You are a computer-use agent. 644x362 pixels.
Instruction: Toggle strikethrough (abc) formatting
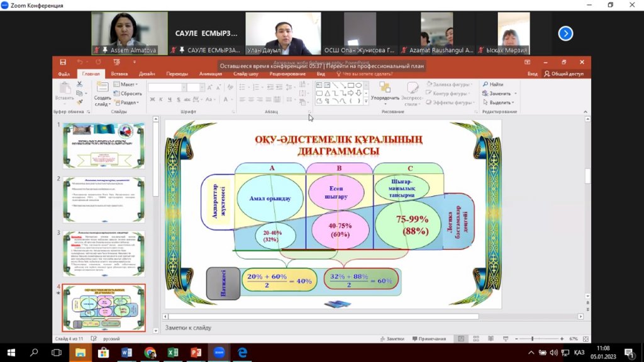coord(187,99)
